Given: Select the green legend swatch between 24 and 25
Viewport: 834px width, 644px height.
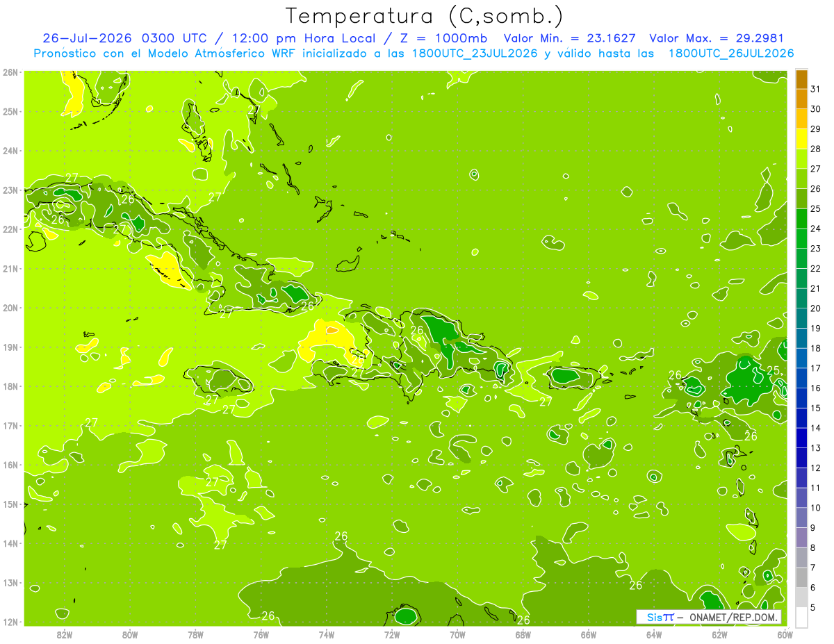Looking at the screenshot, I should [x=801, y=219].
